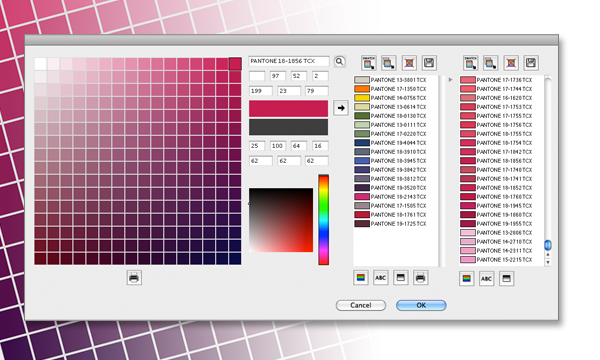600x360 pixels.
Task: Click the navy swatch at the grid's bottom-right corner
Action: (x=235, y=258)
